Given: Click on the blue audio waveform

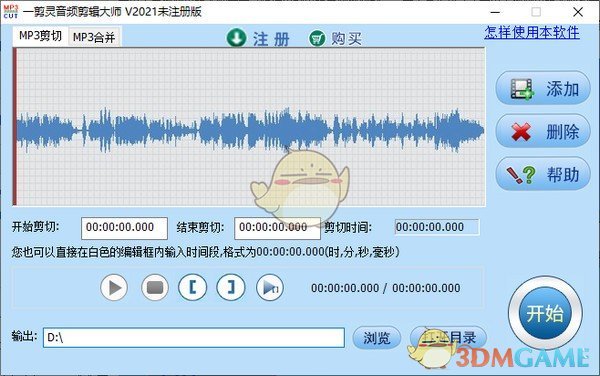Looking at the screenshot, I should tap(251, 130).
